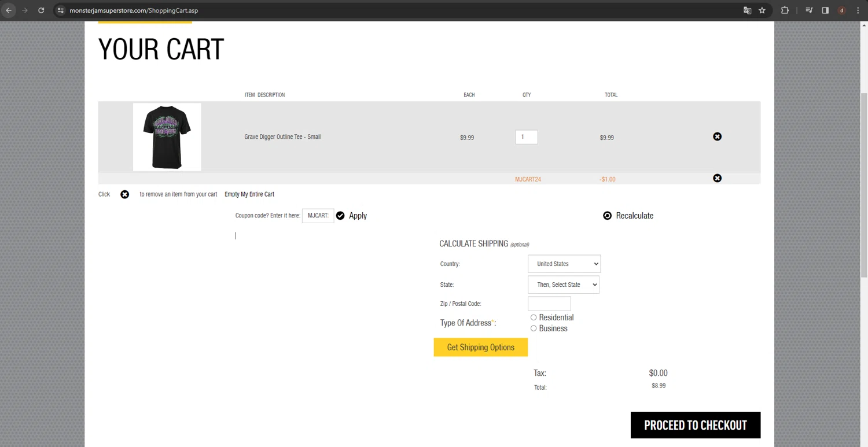Screen dimensions: 868x447
Task: Open Chrome's three-dot menu
Action: tap(858, 10)
